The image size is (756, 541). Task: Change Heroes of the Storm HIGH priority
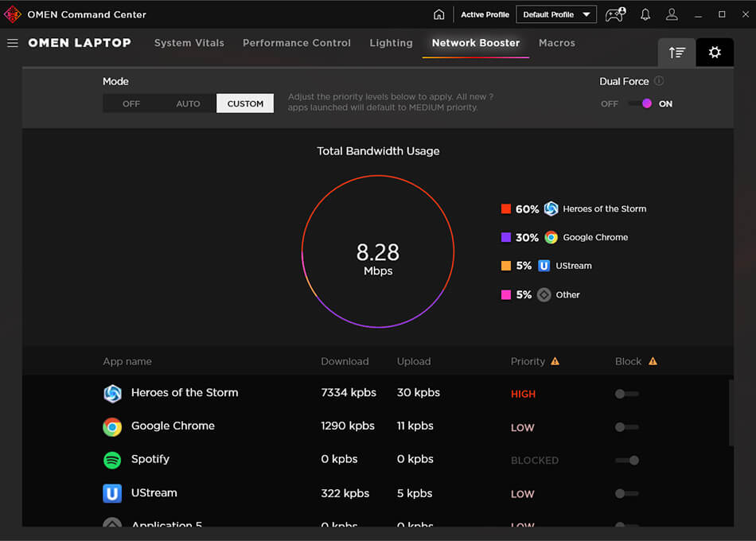[x=523, y=394]
